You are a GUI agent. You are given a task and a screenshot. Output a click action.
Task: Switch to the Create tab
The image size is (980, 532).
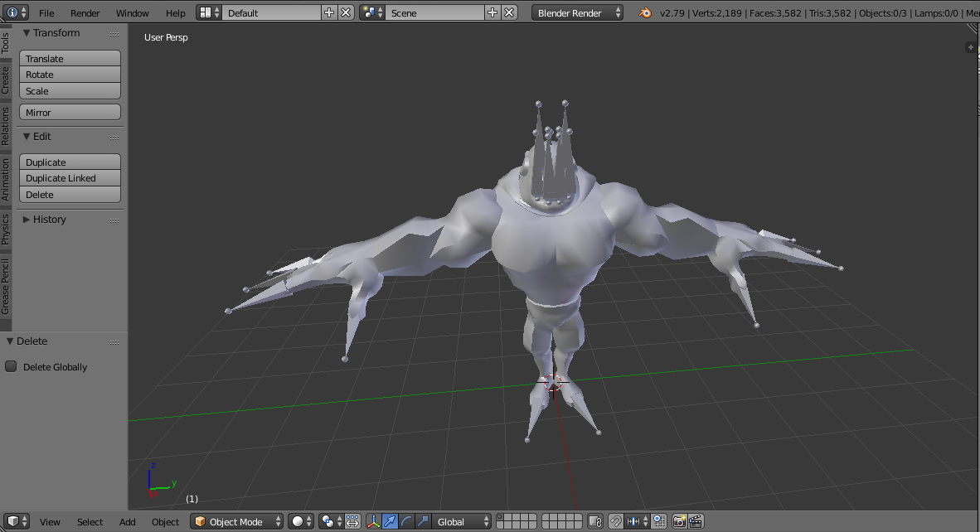click(6, 80)
